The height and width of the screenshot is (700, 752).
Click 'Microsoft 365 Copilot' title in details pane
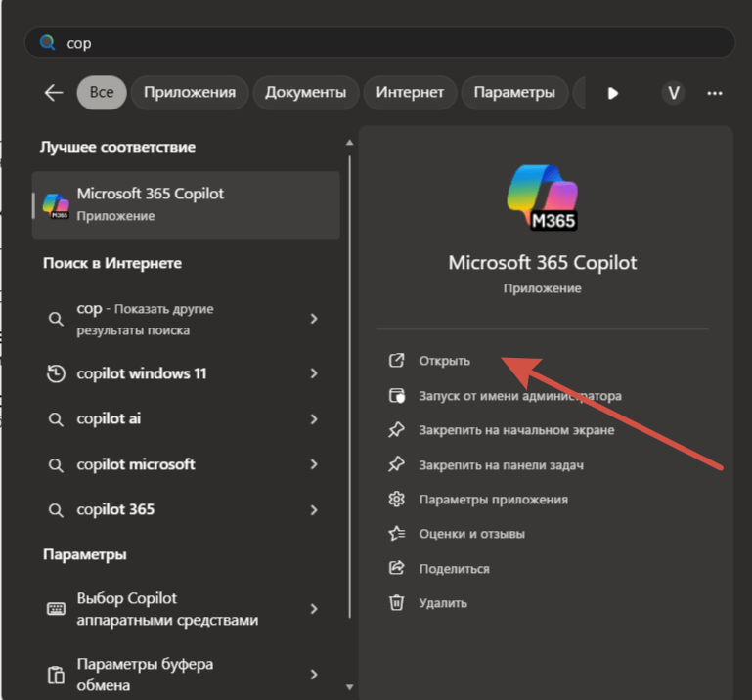(543, 263)
